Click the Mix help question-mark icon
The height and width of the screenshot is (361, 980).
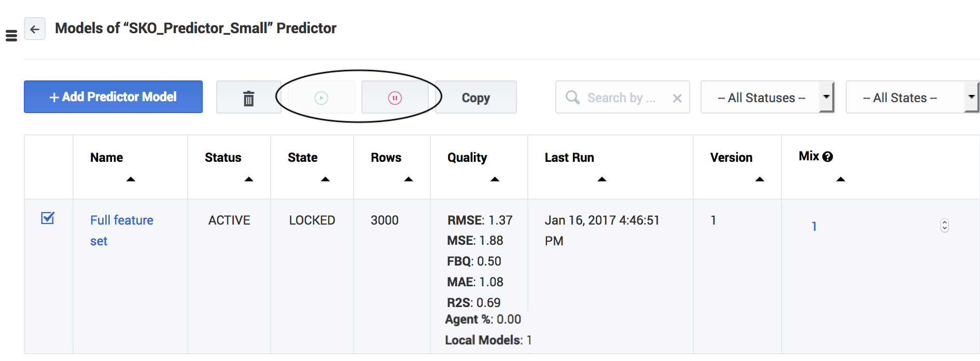(x=828, y=157)
